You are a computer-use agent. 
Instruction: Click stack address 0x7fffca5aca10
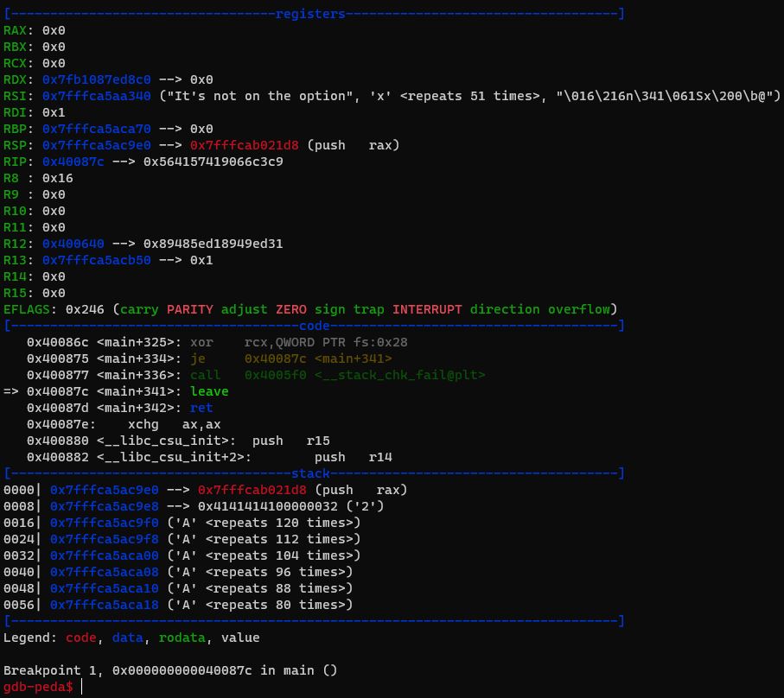click(x=105, y=589)
